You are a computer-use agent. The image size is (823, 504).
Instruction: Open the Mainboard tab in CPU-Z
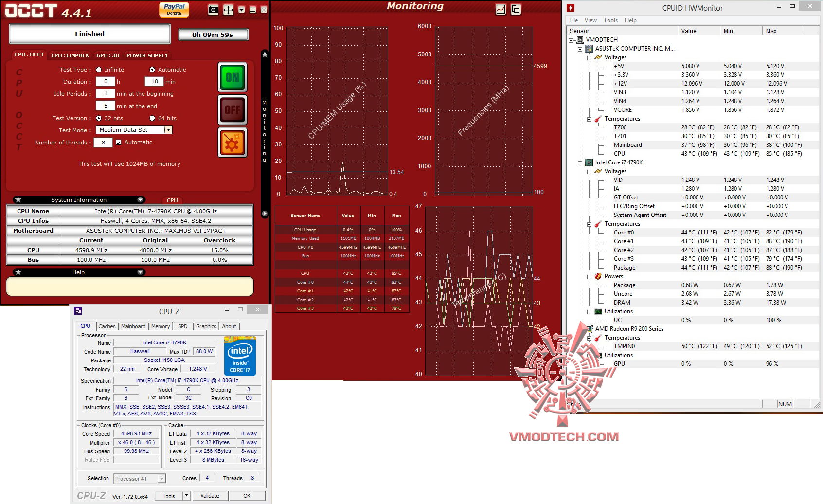point(133,326)
